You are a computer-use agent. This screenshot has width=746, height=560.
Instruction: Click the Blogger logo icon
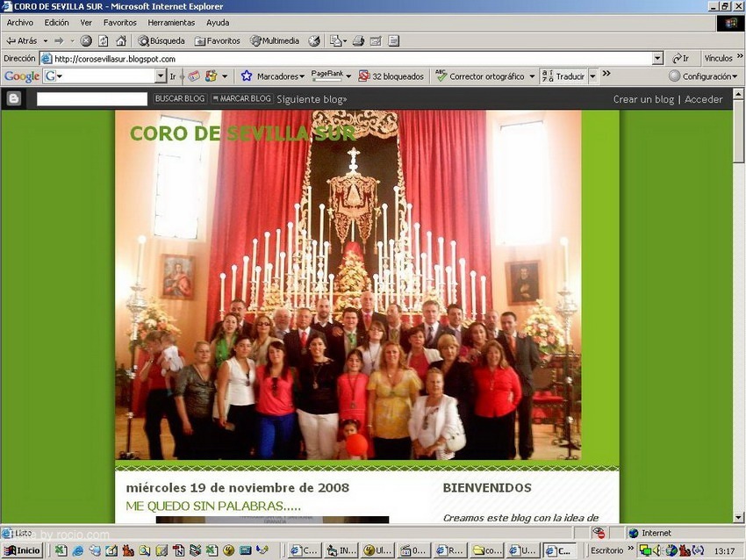point(13,99)
